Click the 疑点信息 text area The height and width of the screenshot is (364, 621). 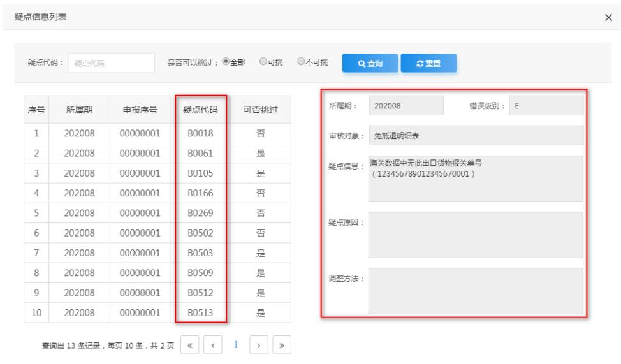click(476, 178)
